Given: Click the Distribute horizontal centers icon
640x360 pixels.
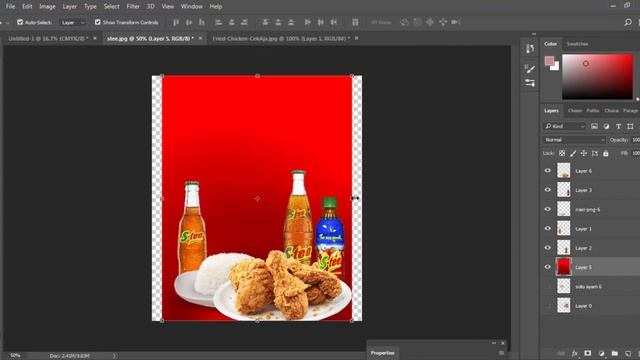Looking at the screenshot, I should [321, 22].
